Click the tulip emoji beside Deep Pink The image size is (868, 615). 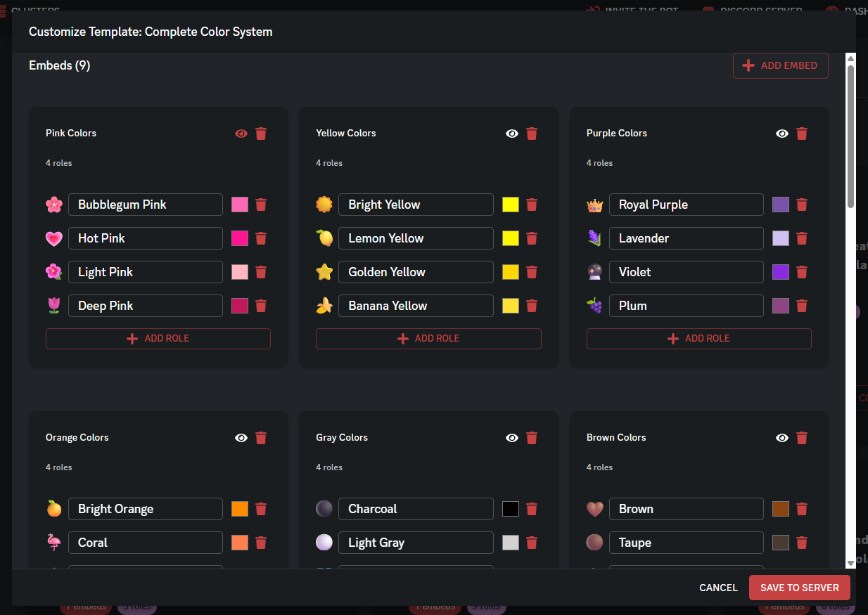coord(54,306)
